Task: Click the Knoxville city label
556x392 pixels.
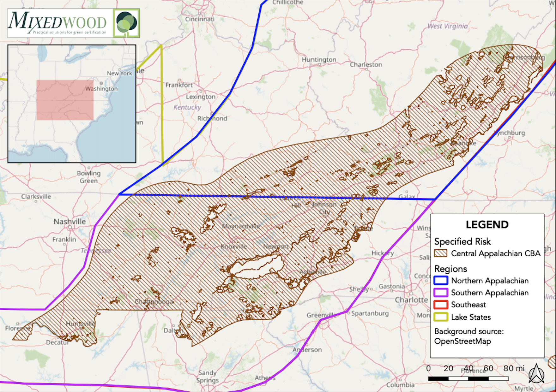Action: click(234, 246)
